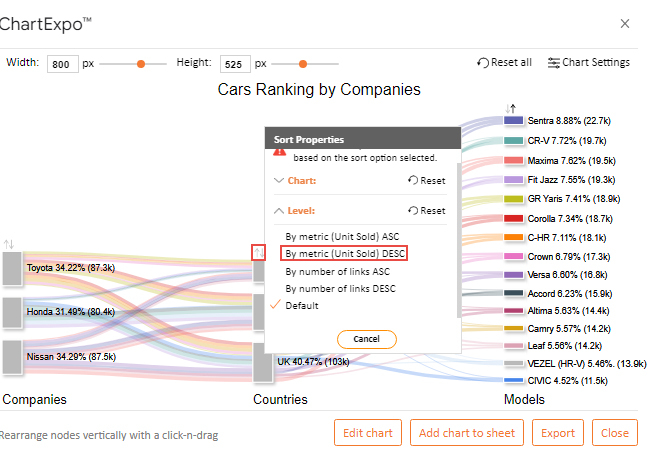648x464 pixels.
Task: Click the VEZEL (HR-V) gray swatch
Action: [x=514, y=363]
